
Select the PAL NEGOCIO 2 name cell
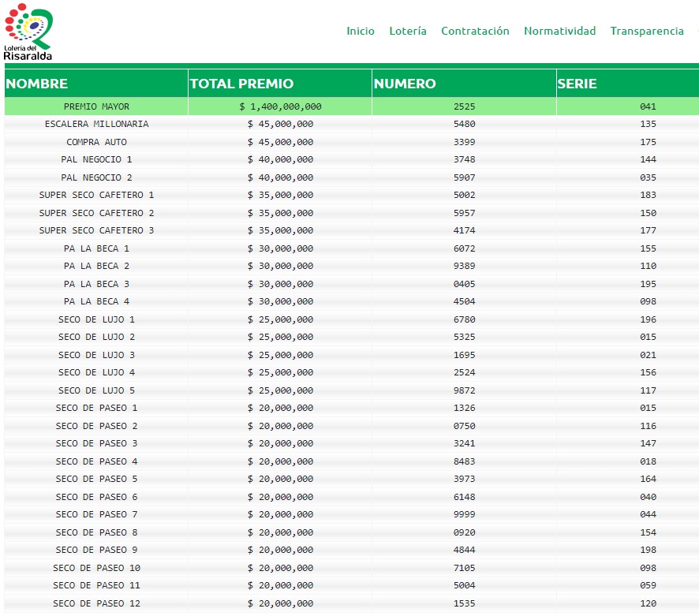(96, 177)
